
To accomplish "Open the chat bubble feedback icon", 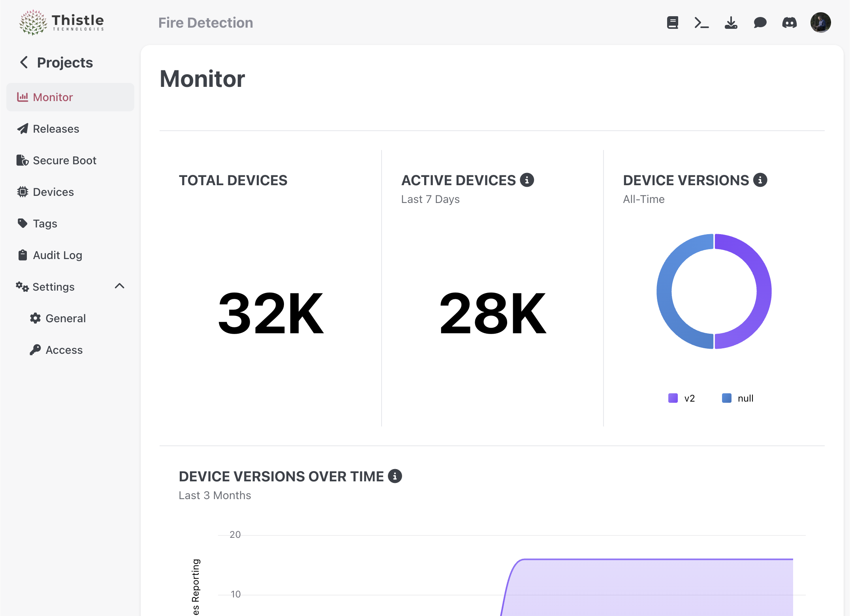I will point(760,23).
